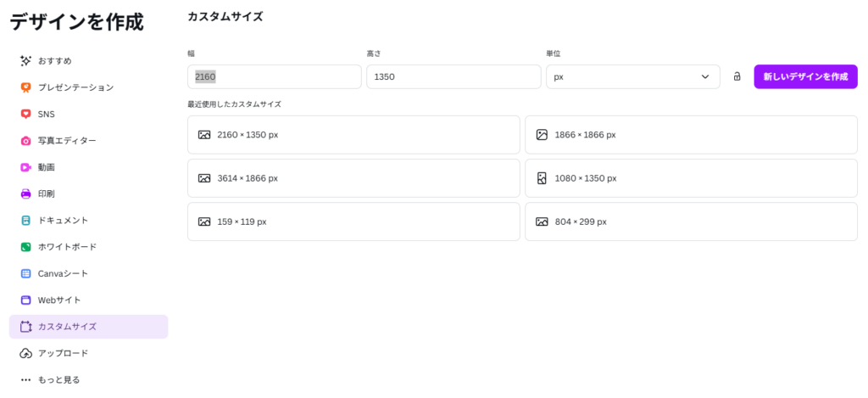Open the Webサイト category
Viewport: 868px width, 398px height.
pyautogui.click(x=59, y=300)
